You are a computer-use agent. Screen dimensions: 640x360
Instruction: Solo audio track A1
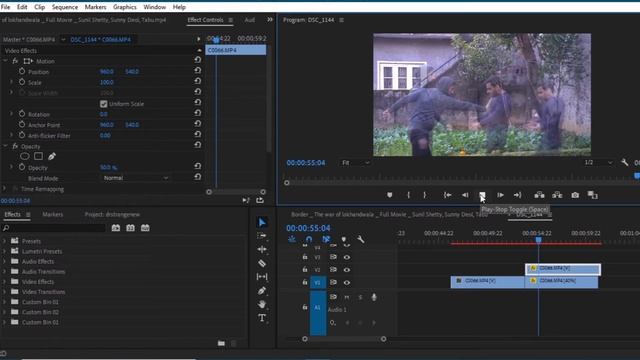coord(360,297)
